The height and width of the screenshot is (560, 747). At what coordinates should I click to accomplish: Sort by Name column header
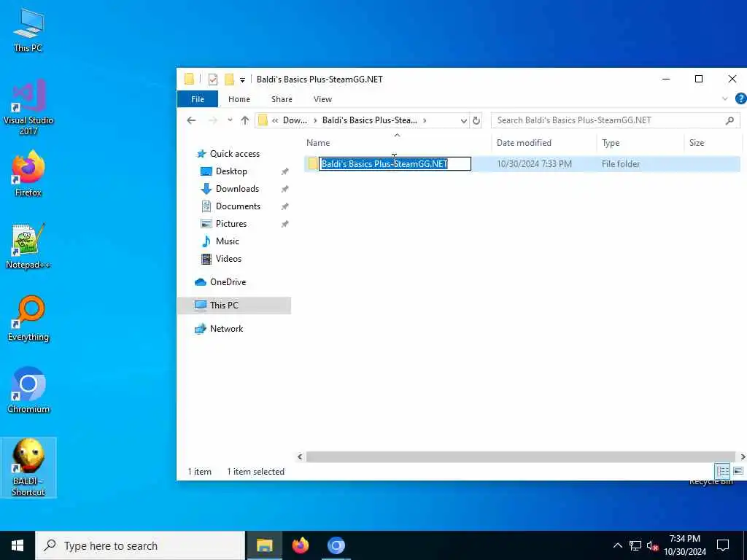398,143
